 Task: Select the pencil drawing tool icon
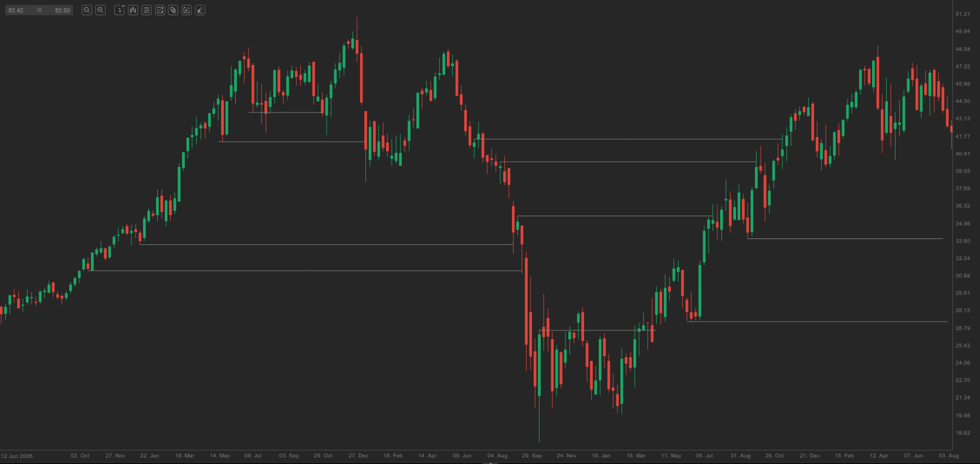point(200,10)
